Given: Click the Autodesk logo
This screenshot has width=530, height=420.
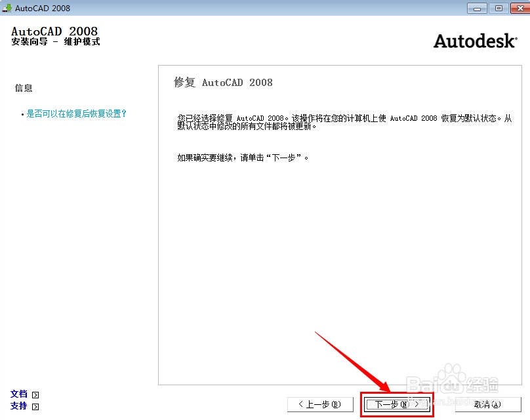Looking at the screenshot, I should click(476, 41).
